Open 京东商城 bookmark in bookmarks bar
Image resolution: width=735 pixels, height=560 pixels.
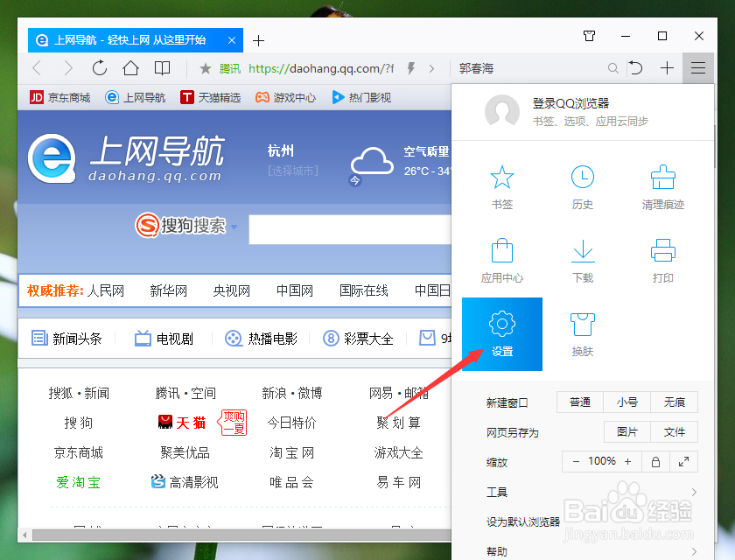[x=60, y=97]
